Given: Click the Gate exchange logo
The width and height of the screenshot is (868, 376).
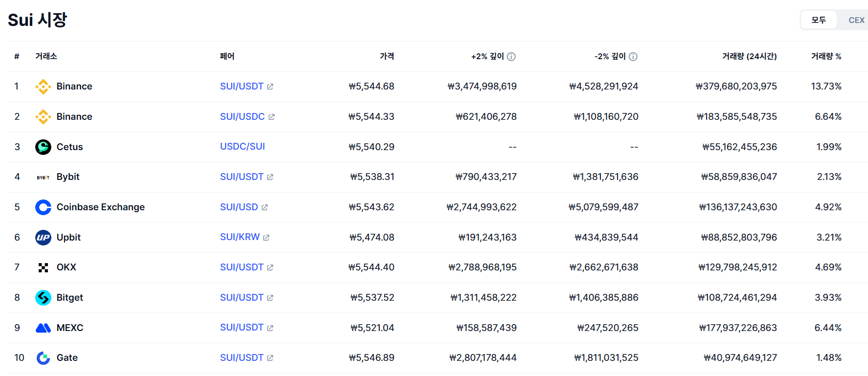Looking at the screenshot, I should click(x=43, y=358).
